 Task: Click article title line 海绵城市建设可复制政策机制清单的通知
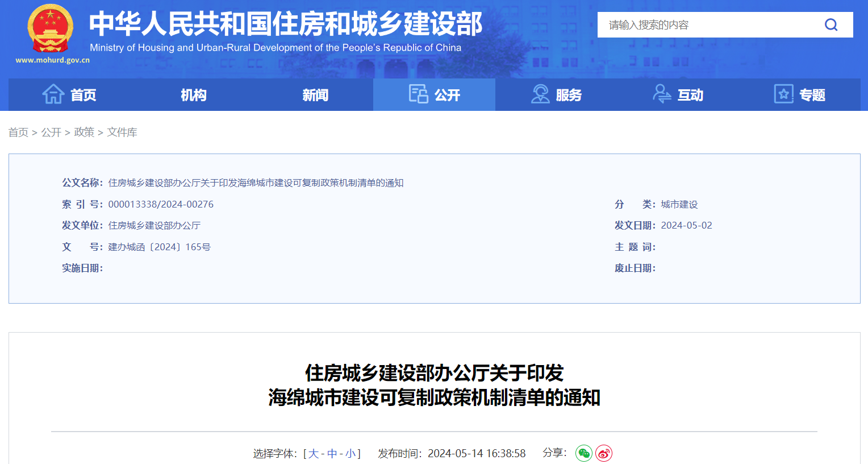pos(435,397)
